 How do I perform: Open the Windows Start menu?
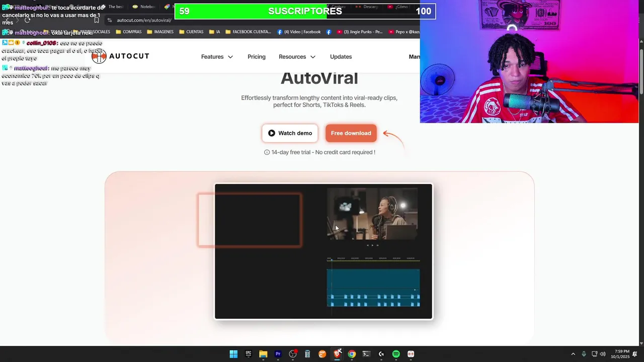(233, 354)
